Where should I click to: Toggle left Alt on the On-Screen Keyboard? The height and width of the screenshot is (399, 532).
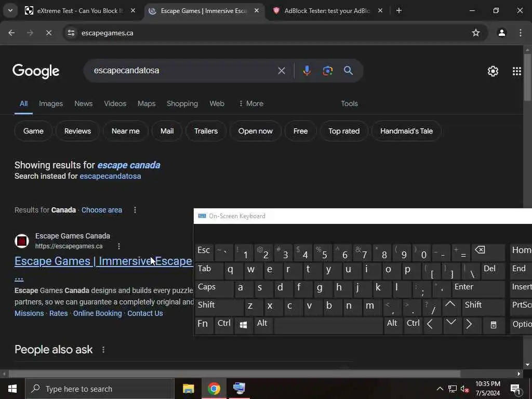[x=263, y=325]
